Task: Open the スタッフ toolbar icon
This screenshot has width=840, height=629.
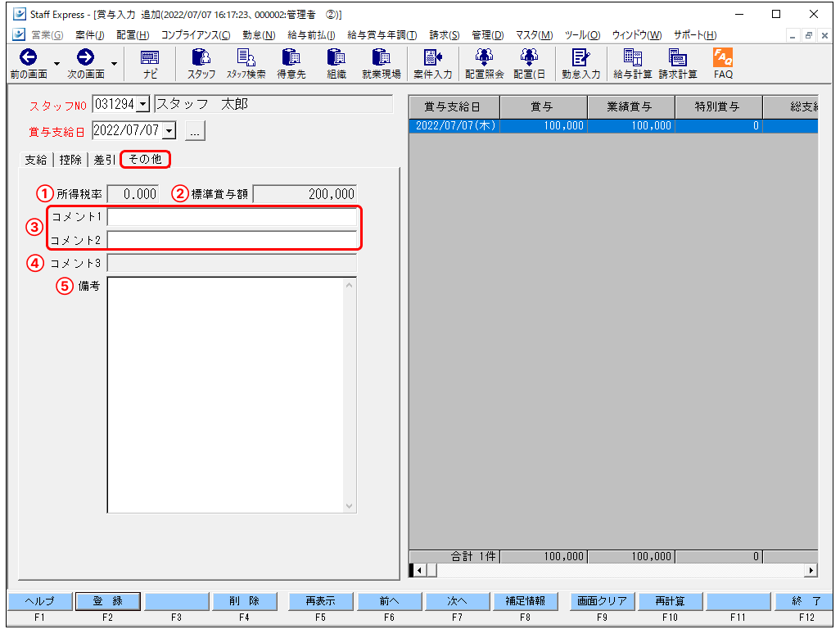Action: tap(201, 57)
